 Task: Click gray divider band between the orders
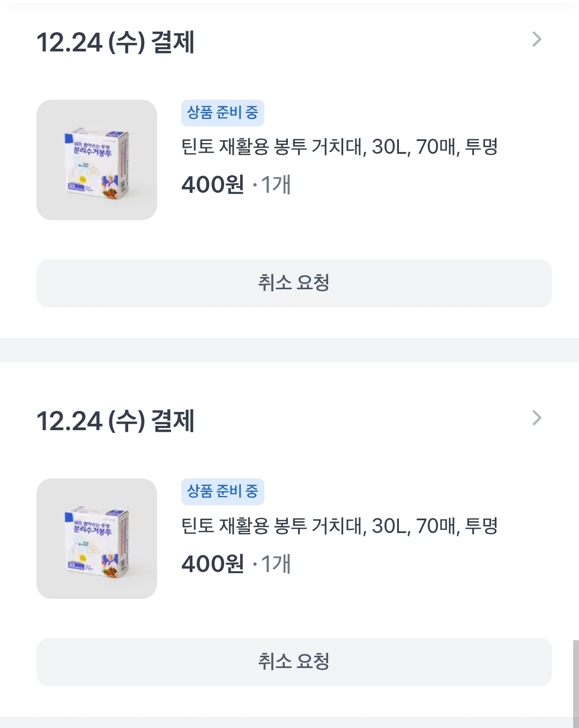click(289, 350)
